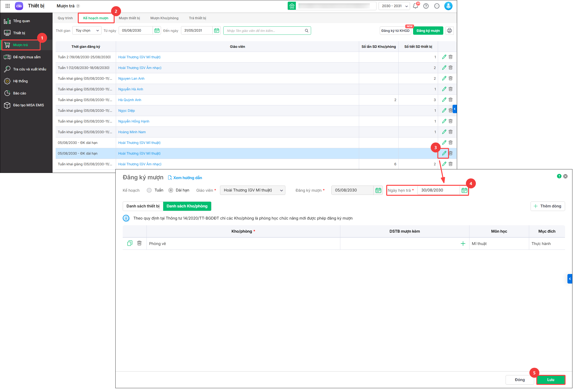Open the chat bubble icon in header

tap(437, 6)
